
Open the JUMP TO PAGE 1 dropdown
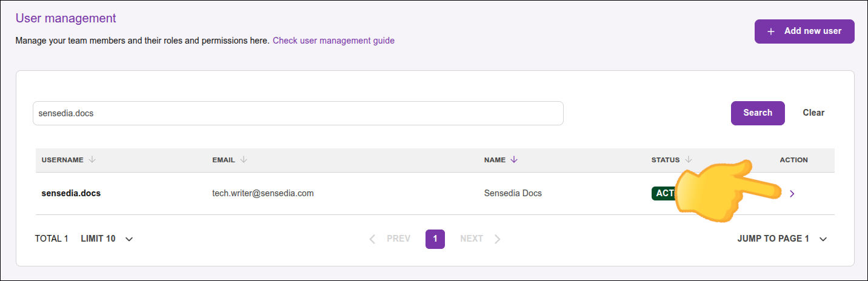(823, 239)
